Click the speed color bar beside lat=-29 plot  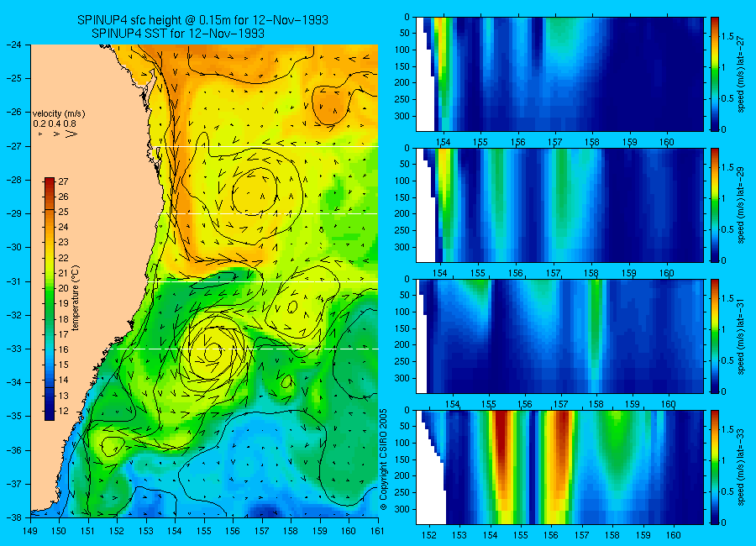coord(714,205)
